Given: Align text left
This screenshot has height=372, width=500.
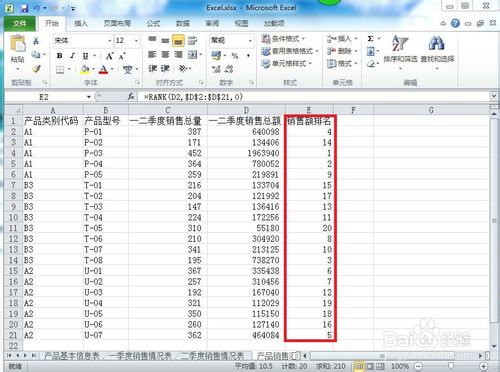Looking at the screenshot, I should pyautogui.click(x=152, y=54).
